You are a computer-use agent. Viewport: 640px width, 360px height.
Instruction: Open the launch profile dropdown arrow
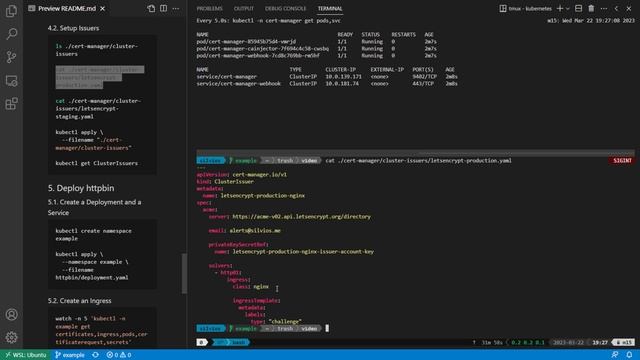pyautogui.click(x=567, y=9)
